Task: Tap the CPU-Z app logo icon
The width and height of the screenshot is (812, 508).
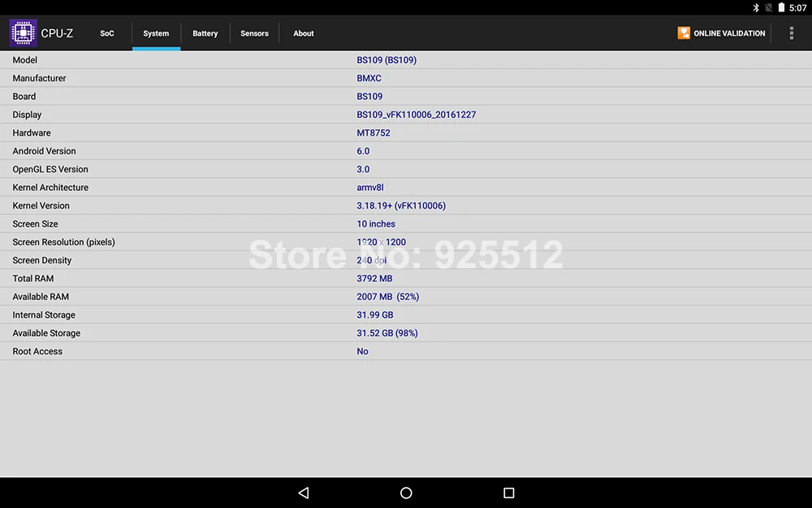Action: pyautogui.click(x=24, y=33)
